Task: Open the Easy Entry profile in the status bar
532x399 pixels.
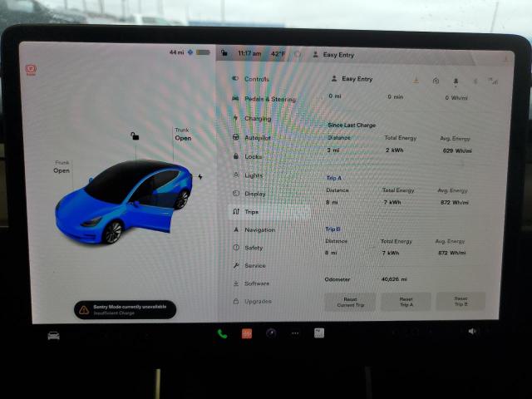Action: coord(333,55)
